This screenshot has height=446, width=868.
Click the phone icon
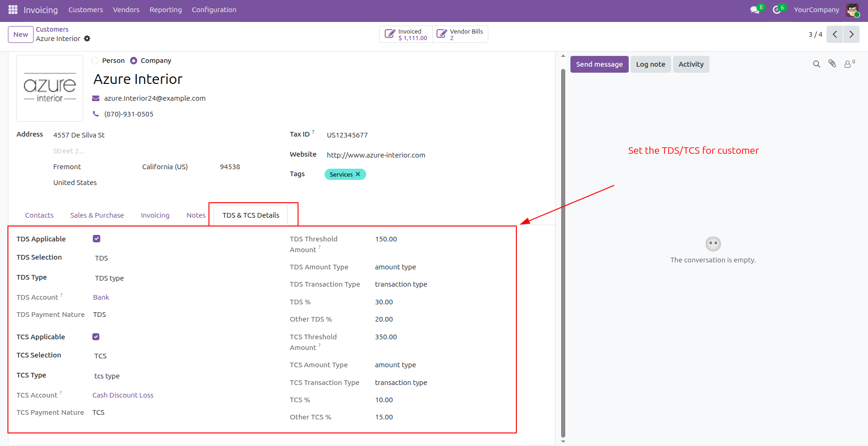96,114
